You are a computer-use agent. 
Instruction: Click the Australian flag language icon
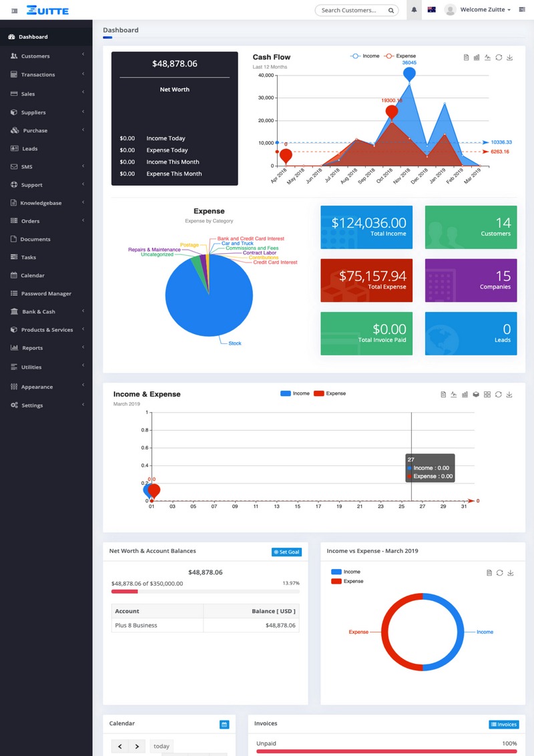(431, 10)
